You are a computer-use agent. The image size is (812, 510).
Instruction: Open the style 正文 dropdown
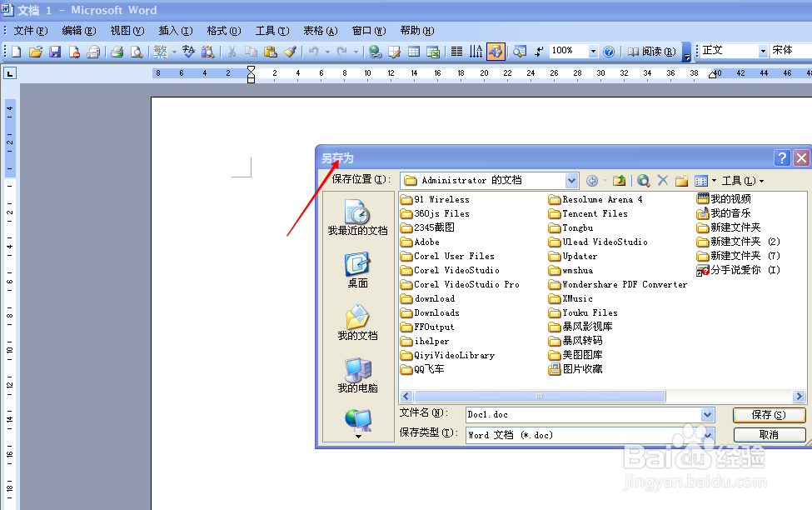763,51
